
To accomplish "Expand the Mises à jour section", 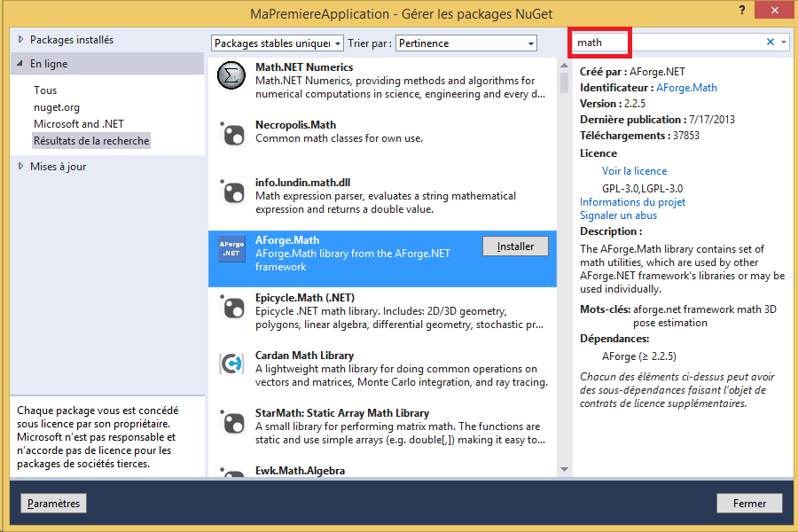I will point(21,166).
